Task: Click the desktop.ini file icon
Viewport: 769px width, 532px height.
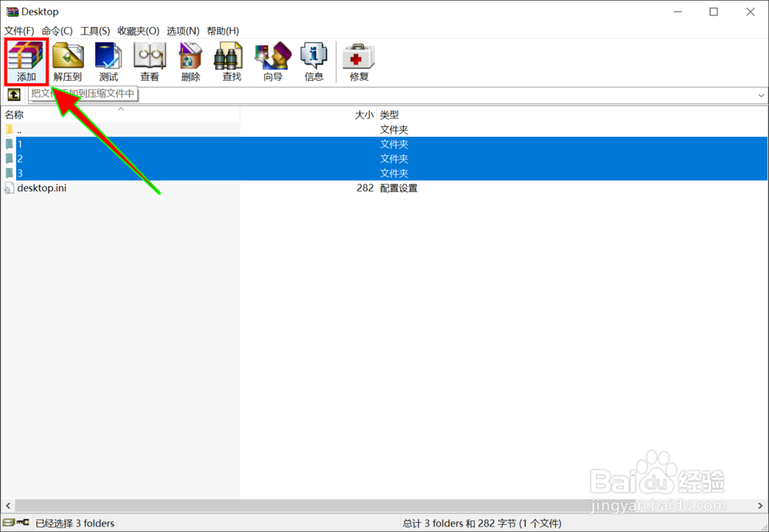Action: click(x=9, y=188)
